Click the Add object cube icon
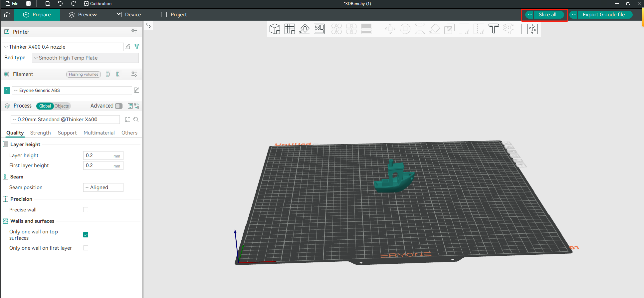The image size is (644, 298). point(275,29)
